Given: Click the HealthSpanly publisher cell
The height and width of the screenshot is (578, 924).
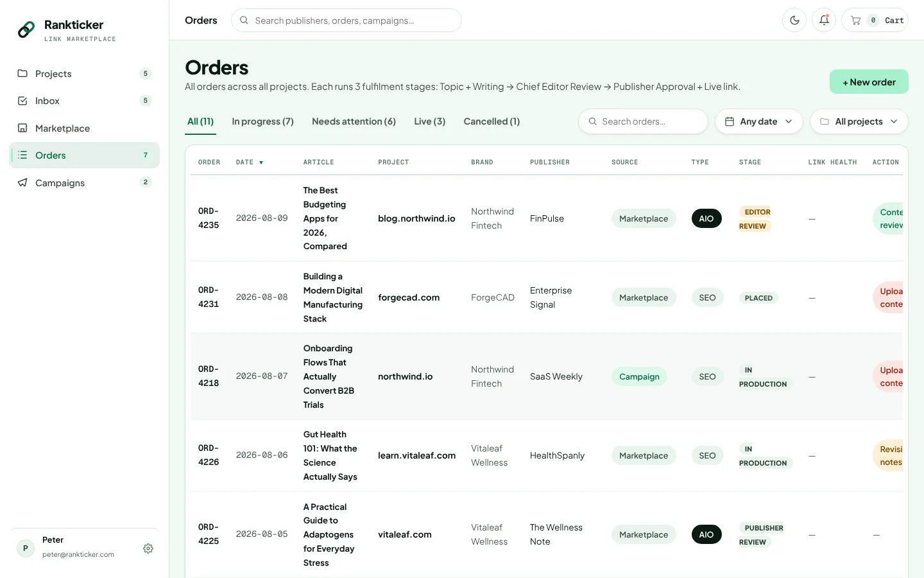Looking at the screenshot, I should pos(557,455).
